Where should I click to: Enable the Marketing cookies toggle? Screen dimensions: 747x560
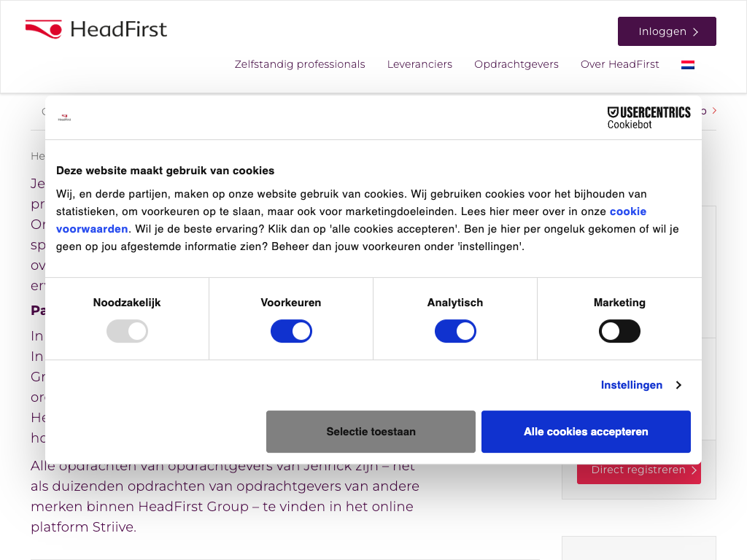click(619, 332)
